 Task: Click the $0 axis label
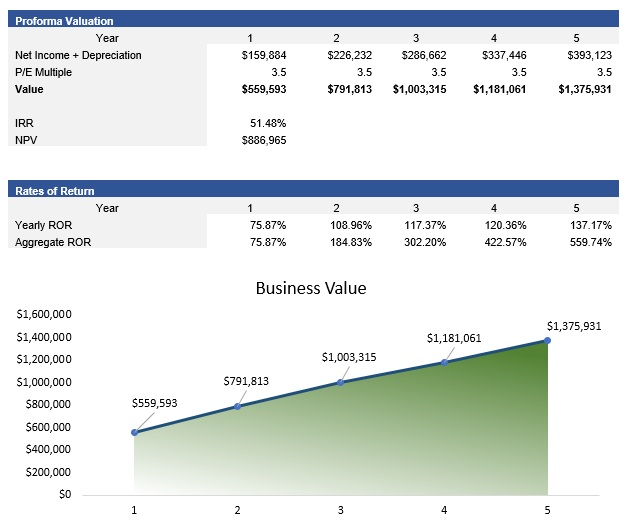pos(65,494)
